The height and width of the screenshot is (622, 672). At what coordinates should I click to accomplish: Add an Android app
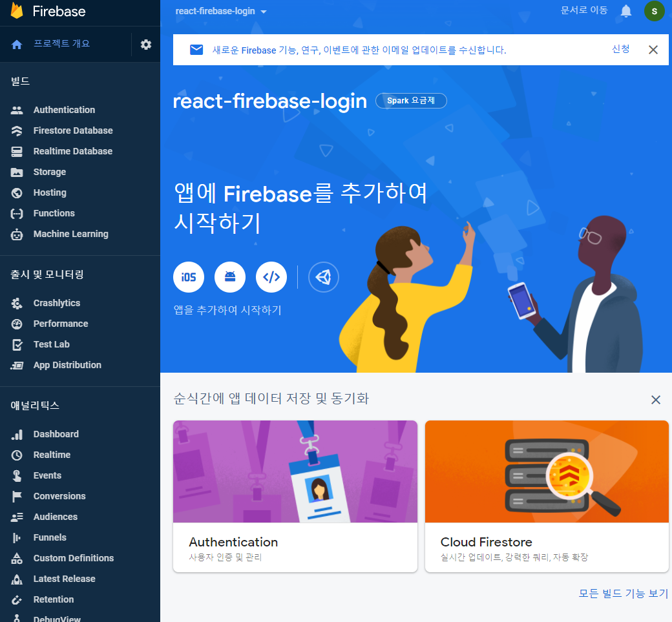coord(230,277)
